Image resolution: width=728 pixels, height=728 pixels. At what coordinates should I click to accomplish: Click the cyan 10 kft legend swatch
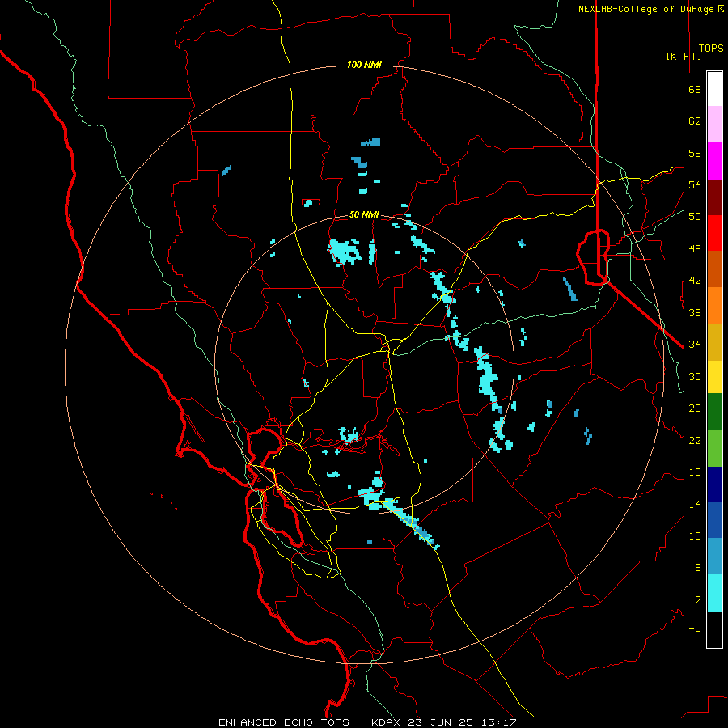click(x=714, y=593)
